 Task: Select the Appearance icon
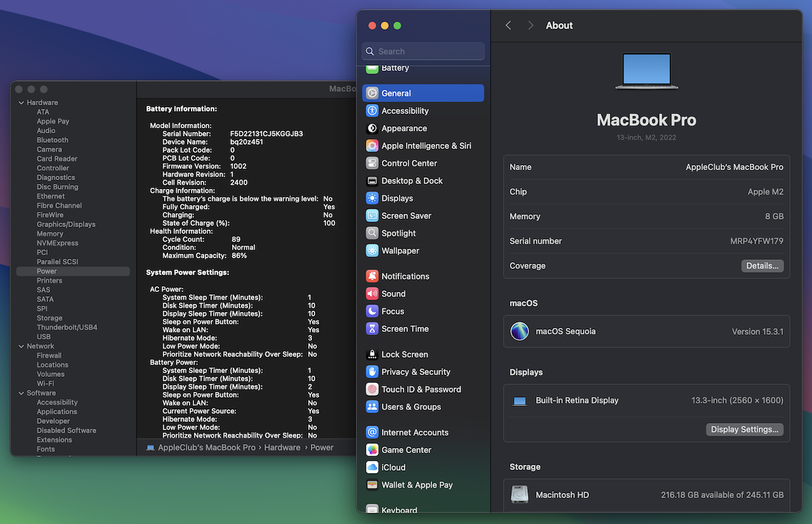372,128
